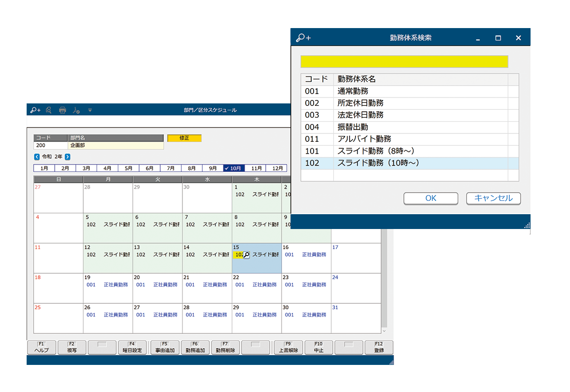The height and width of the screenshot is (392, 570).
Task: Select row 001 通常勤務
Action: pos(410,91)
